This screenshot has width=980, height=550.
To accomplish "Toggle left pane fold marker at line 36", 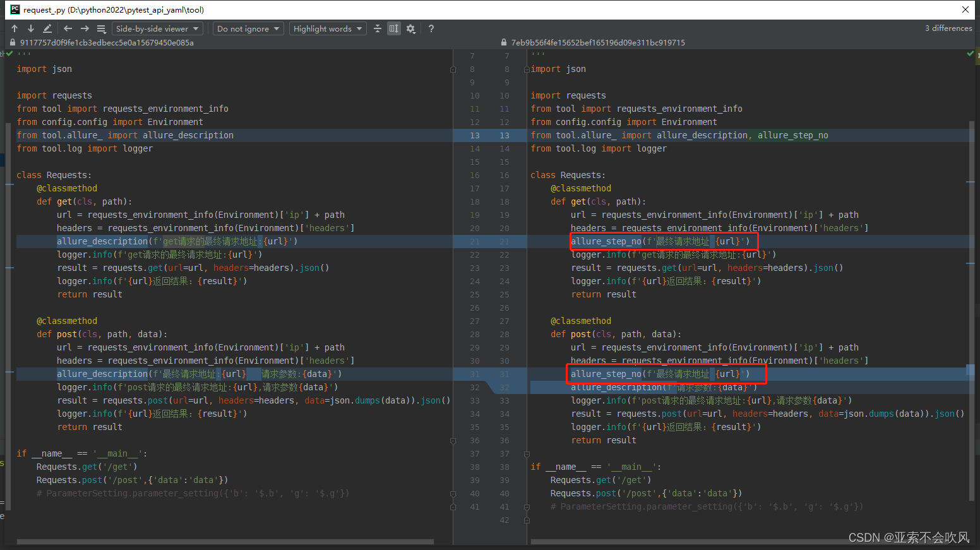I will coord(453,440).
